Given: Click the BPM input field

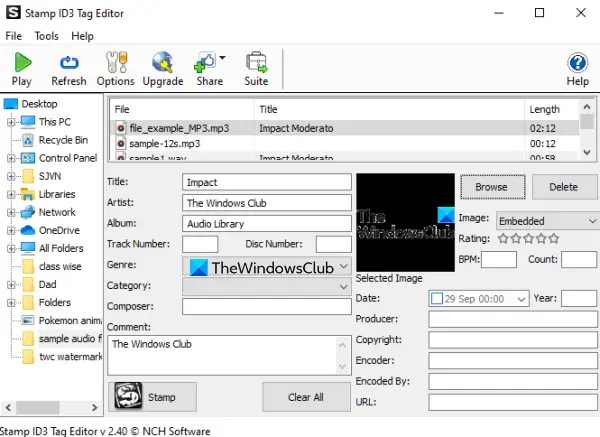Looking at the screenshot, I should tap(499, 259).
